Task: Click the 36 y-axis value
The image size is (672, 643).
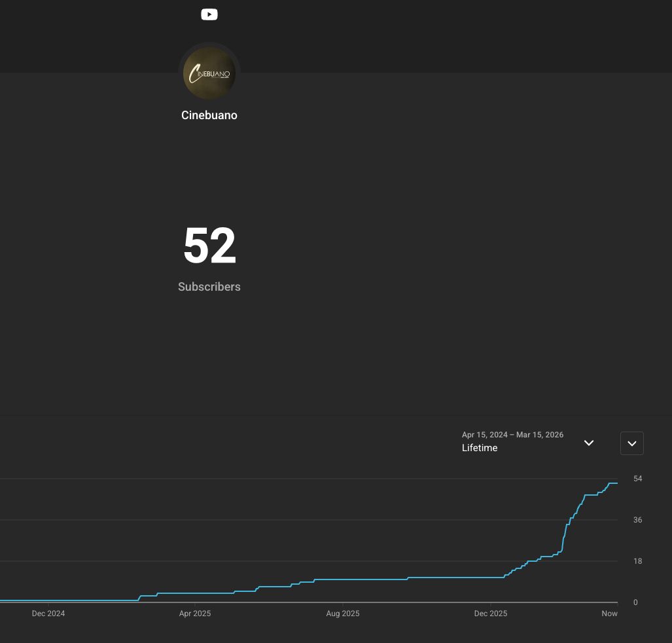Action: point(638,520)
